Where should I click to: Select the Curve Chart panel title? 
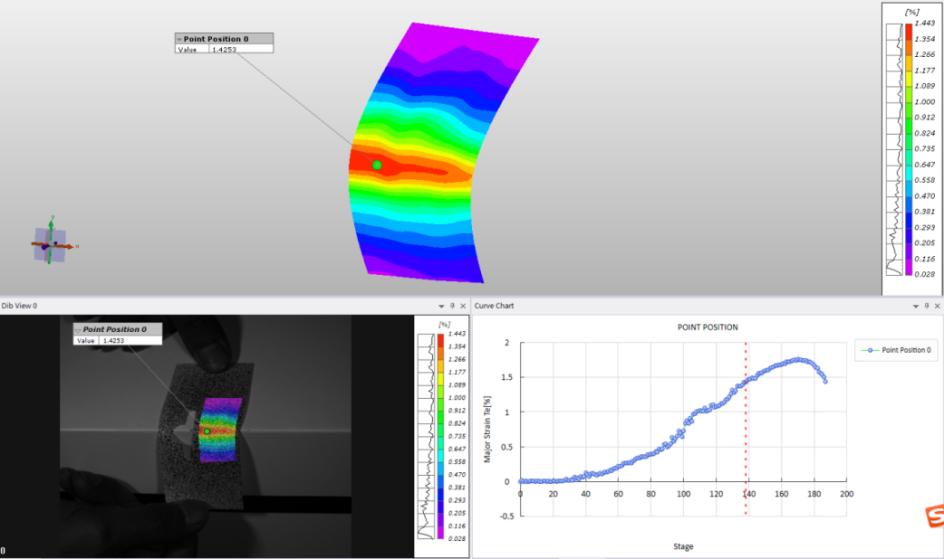point(494,305)
